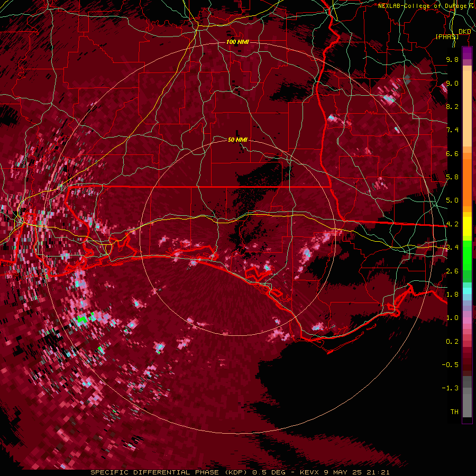Click the 100 NMI range ring label

pyautogui.click(x=237, y=42)
